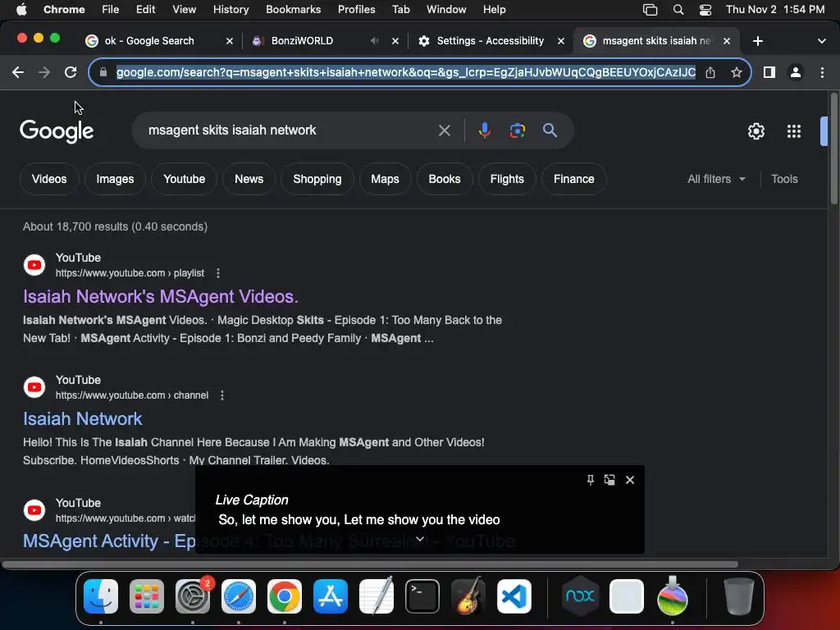The width and height of the screenshot is (840, 630).
Task: Open Finder from the Dock
Action: pos(101,596)
